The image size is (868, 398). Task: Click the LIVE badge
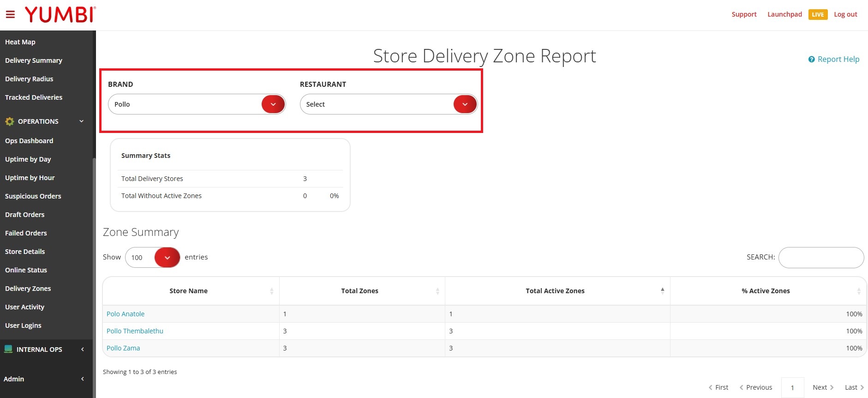818,15
